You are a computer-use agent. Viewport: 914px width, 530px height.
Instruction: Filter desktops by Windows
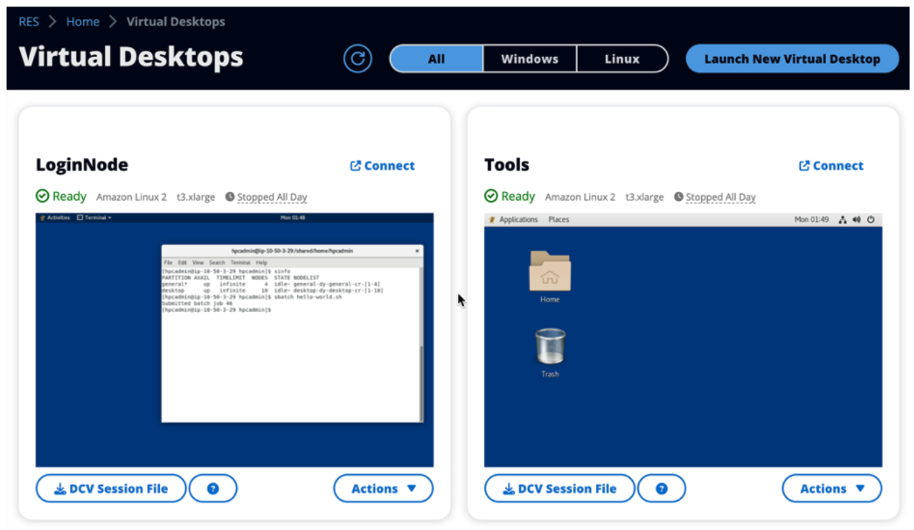tap(529, 59)
